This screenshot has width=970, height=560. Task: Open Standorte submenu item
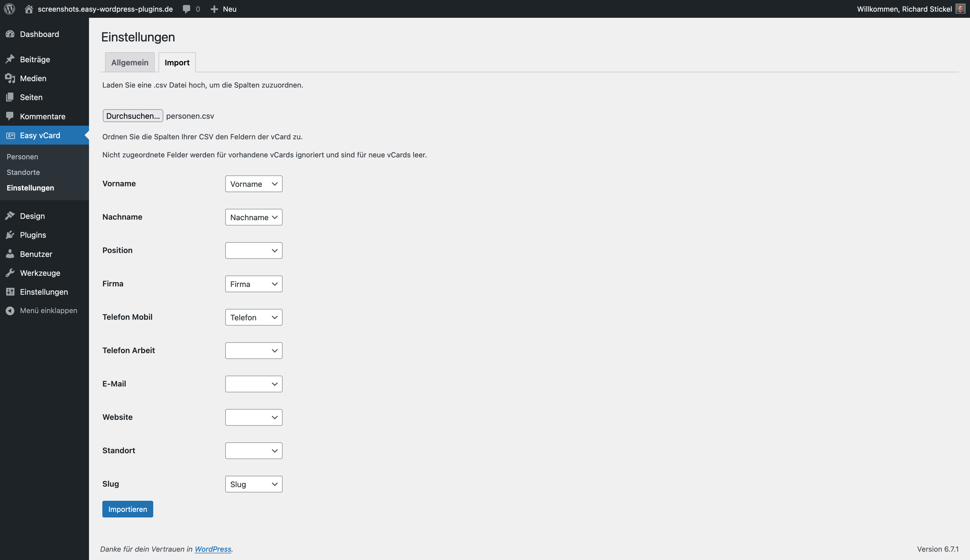(23, 172)
